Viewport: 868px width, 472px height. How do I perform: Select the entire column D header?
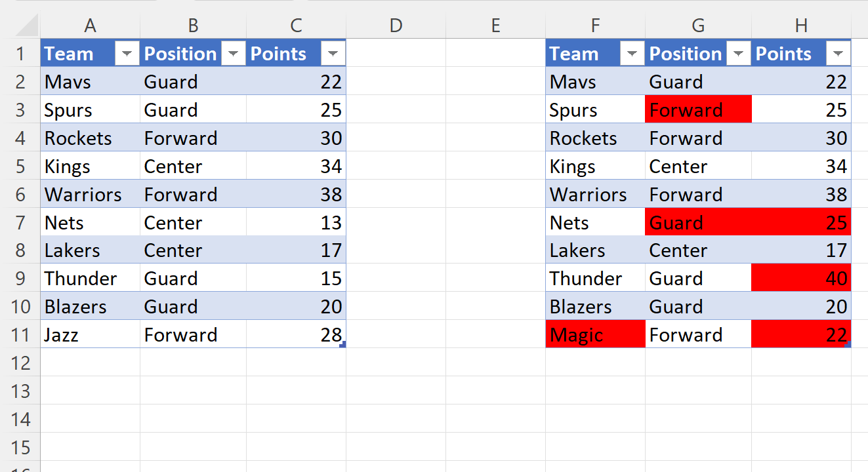coord(396,25)
